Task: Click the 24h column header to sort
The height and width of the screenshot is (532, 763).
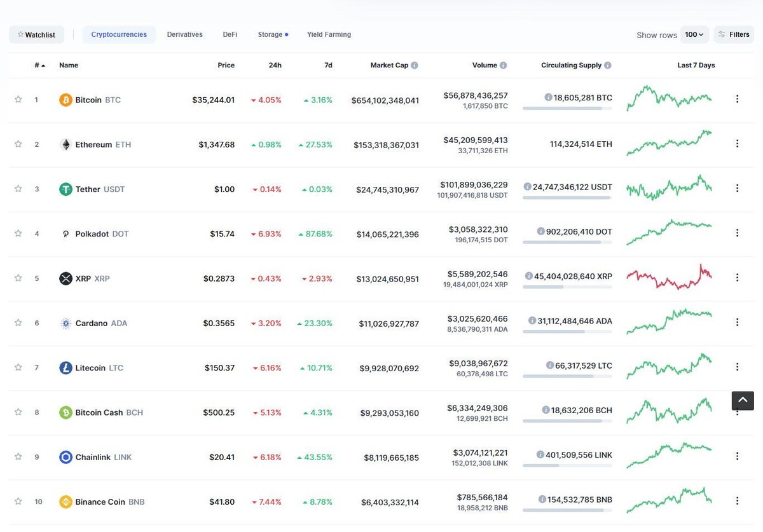Action: 275,65
